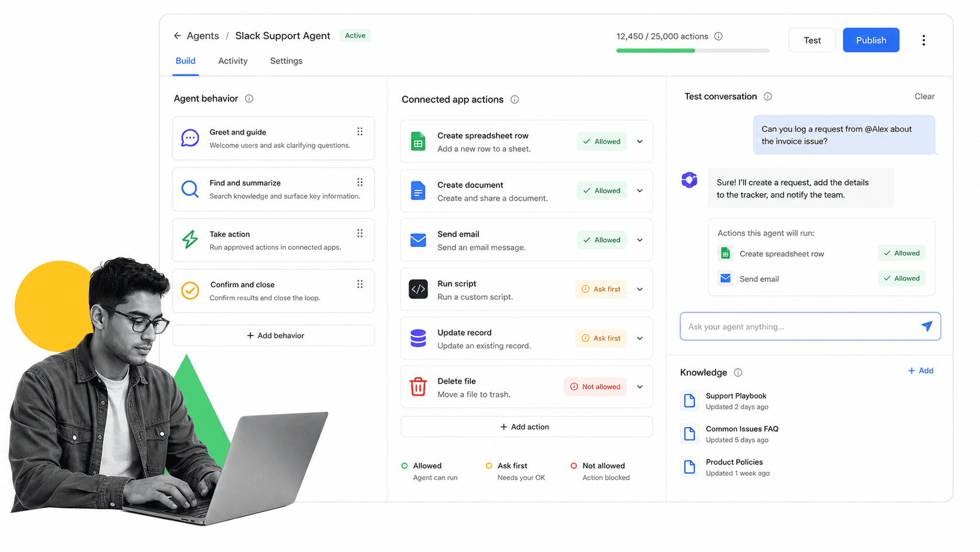This screenshot has height=552, width=980.
Task: Click the Ask your agent anything field
Action: [x=810, y=326]
